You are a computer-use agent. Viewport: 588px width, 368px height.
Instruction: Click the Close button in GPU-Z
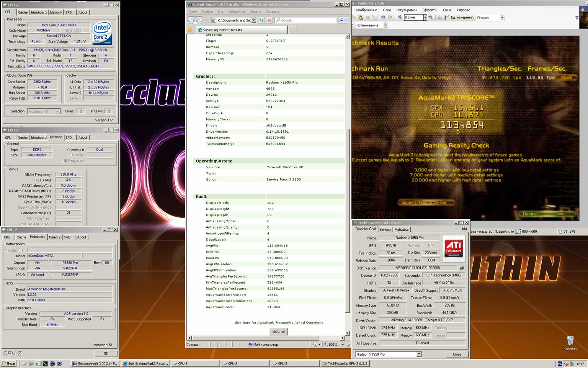click(x=457, y=354)
